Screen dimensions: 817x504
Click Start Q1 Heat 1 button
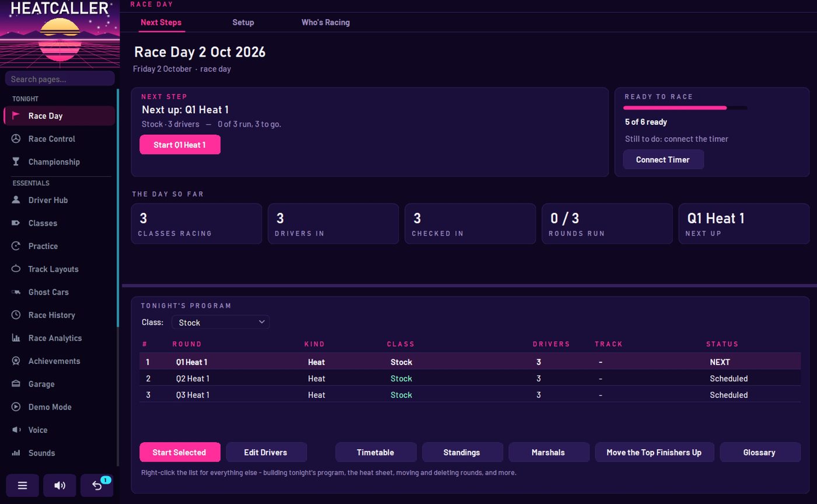point(180,145)
